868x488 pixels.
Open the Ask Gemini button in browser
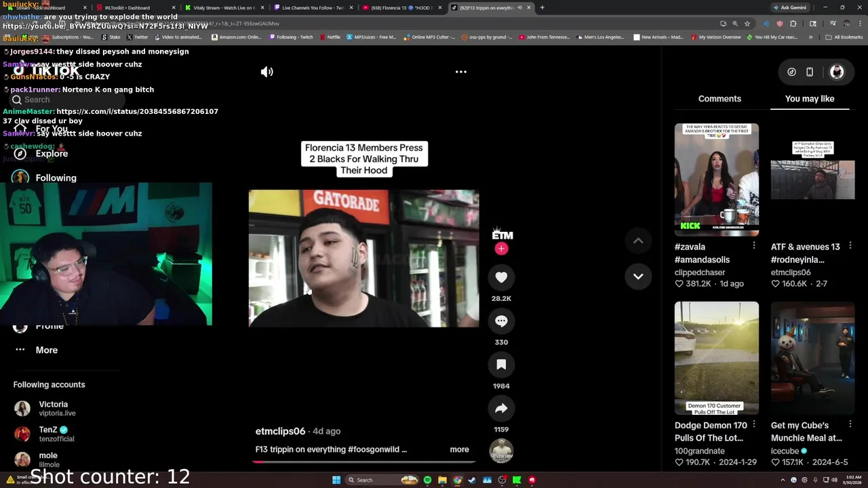point(789,7)
